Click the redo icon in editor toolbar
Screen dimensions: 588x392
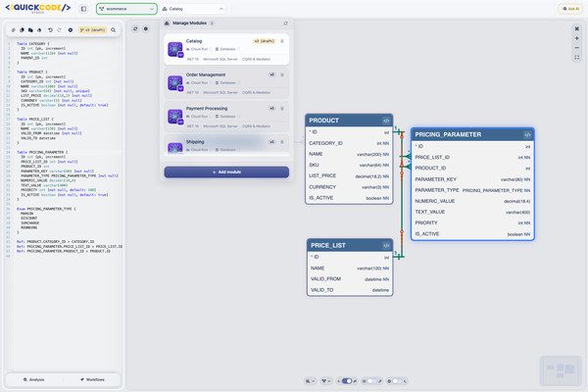pyautogui.click(x=59, y=30)
